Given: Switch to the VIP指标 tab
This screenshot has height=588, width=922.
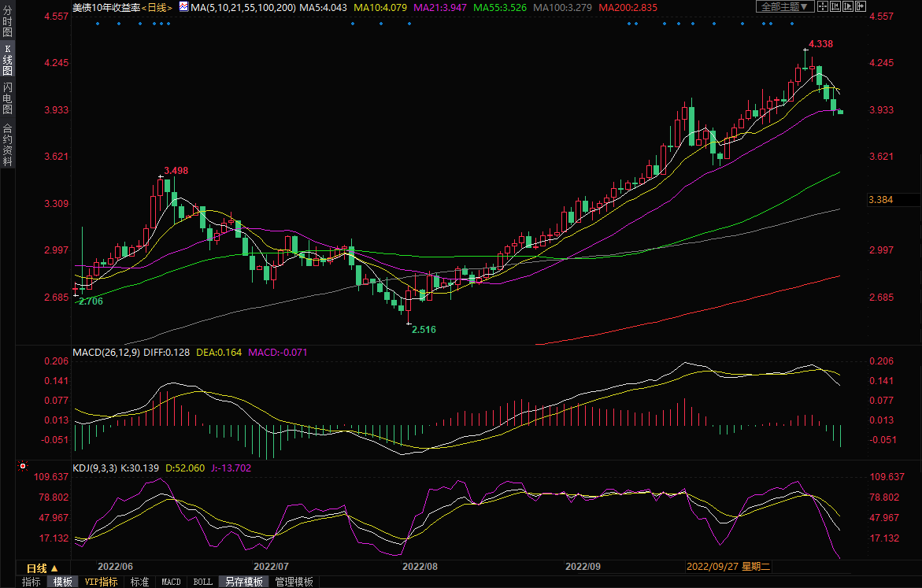Looking at the screenshot, I should point(101,582).
